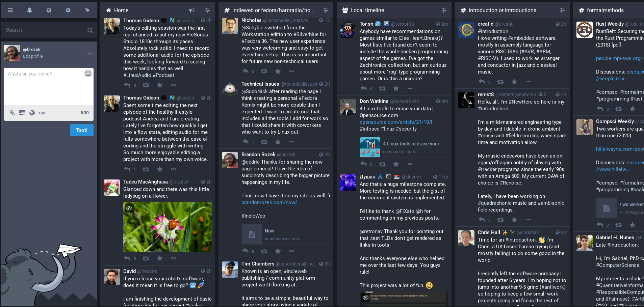The image size is (644, 307).
Task: Toggle visibility of ladybug flower image
Action: (x=129, y=208)
